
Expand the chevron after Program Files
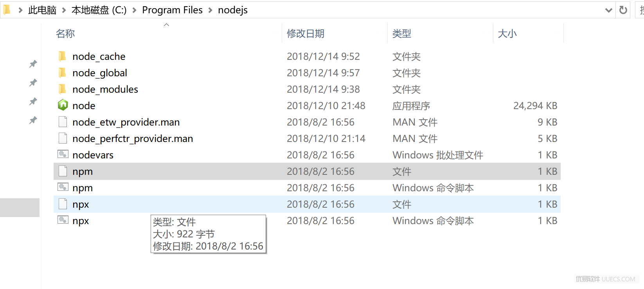coord(210,10)
